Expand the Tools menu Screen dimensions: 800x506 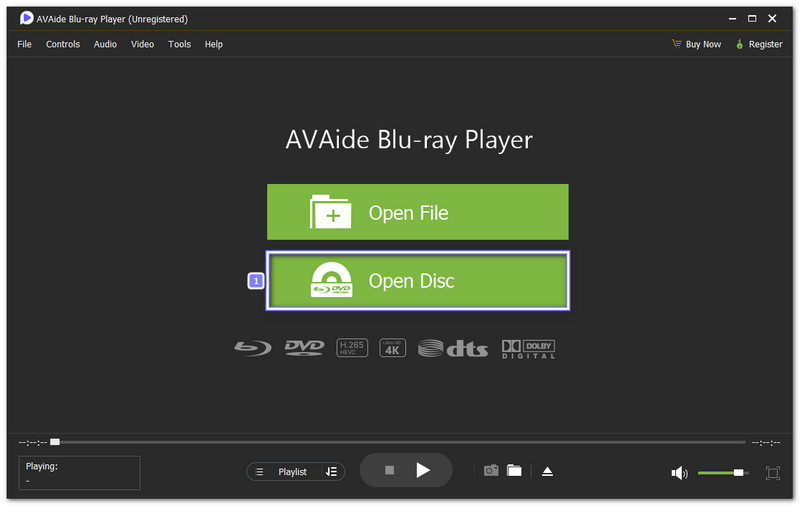pyautogui.click(x=179, y=44)
